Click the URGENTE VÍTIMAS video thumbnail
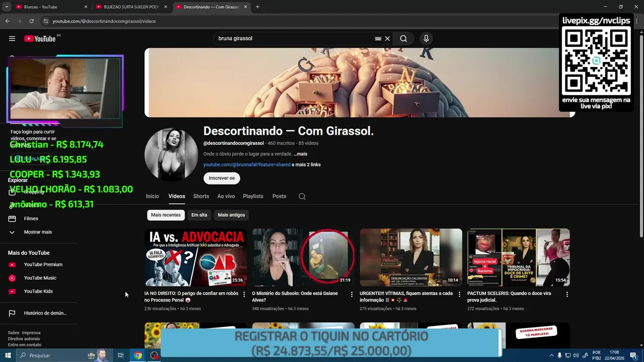Screen dimensions: 644x362 [411, 257]
